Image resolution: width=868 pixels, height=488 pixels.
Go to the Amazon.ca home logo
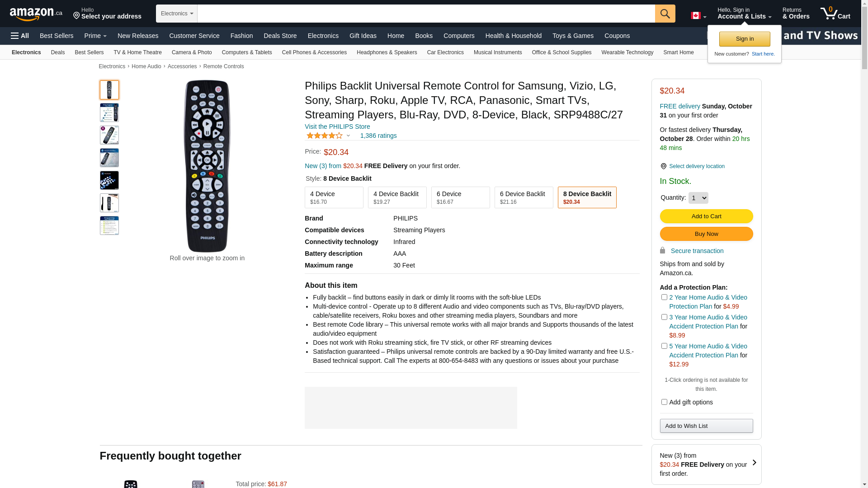pos(36,14)
